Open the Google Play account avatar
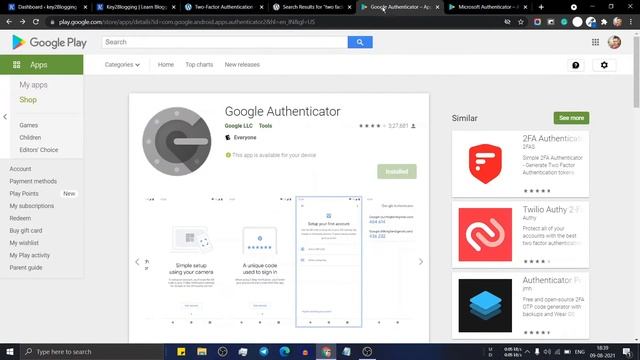The width and height of the screenshot is (640, 360). pos(614,42)
